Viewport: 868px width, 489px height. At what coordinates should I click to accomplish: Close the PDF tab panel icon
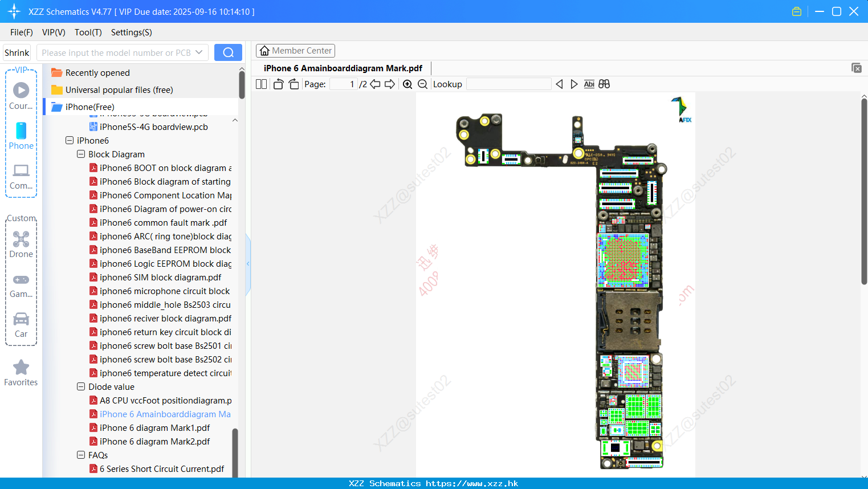point(857,68)
